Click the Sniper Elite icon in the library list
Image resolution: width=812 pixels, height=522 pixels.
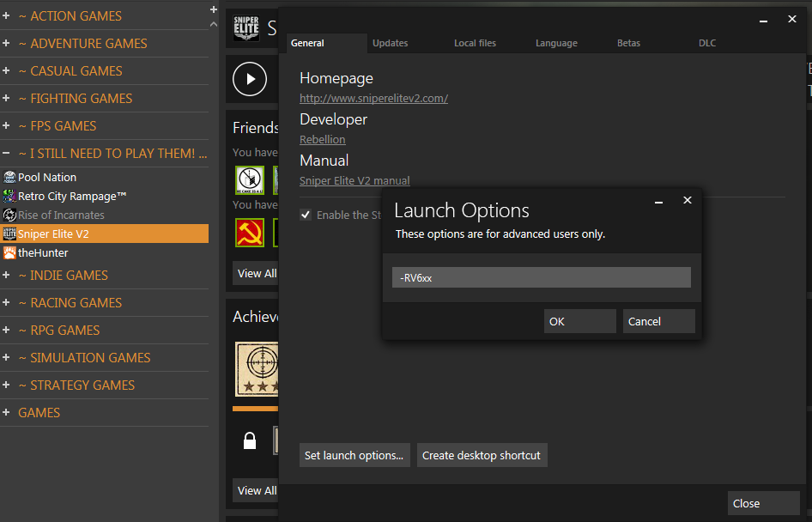click(x=9, y=234)
